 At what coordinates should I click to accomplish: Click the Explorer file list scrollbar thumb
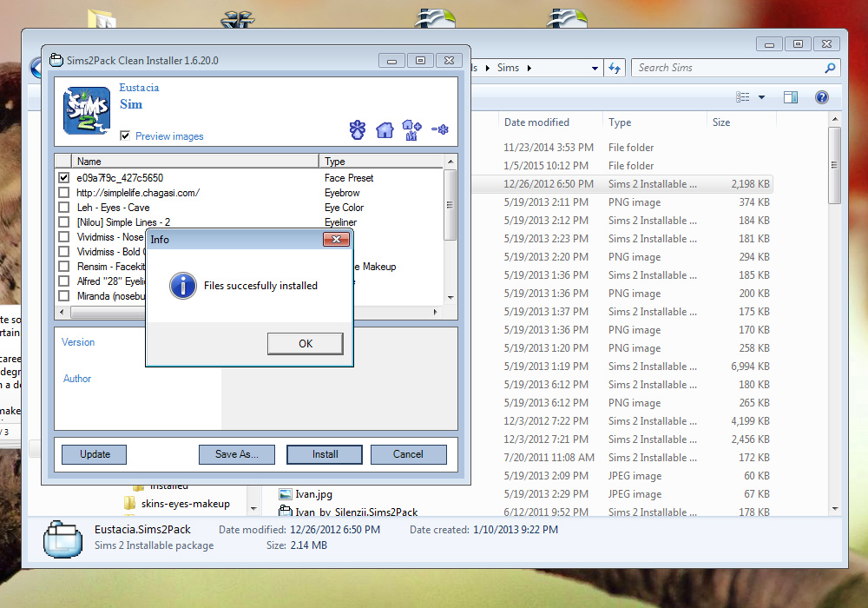[834, 166]
